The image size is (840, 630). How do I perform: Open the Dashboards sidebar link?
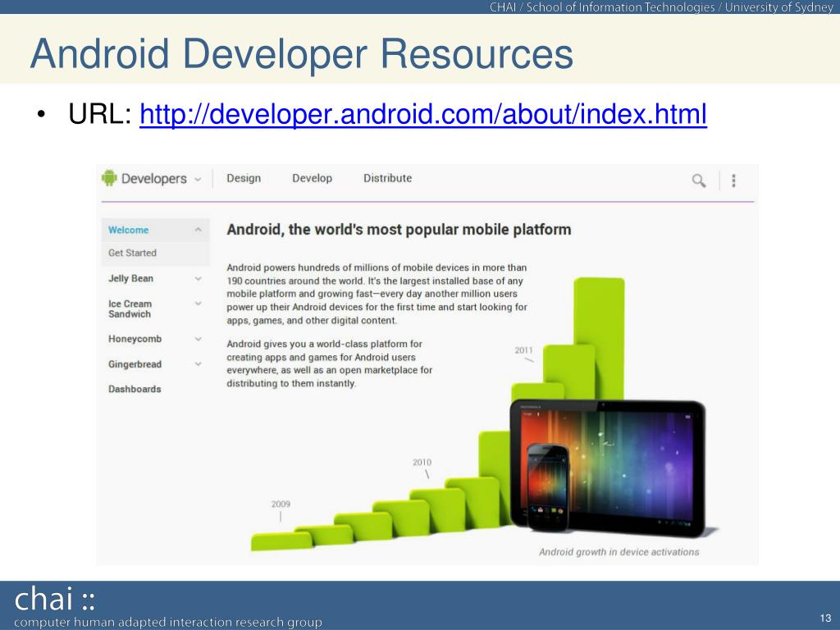(135, 389)
